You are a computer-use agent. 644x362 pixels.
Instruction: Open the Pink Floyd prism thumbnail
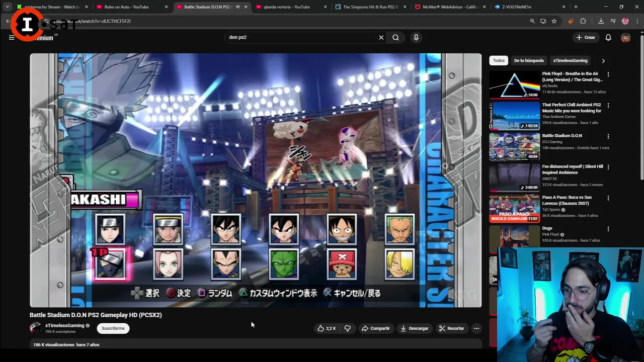click(x=514, y=84)
